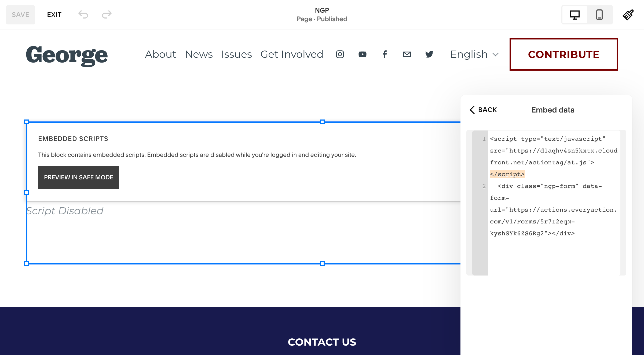Click the top-center block resize handle
This screenshot has width=644, height=355.
[322, 122]
